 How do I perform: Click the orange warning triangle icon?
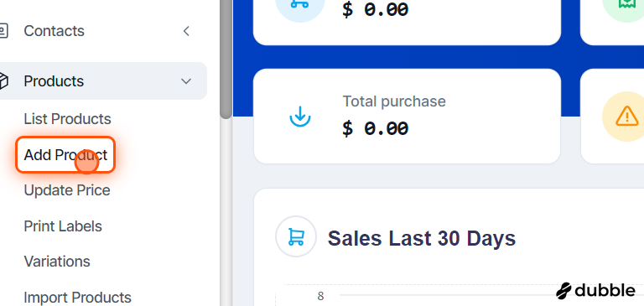point(626,117)
